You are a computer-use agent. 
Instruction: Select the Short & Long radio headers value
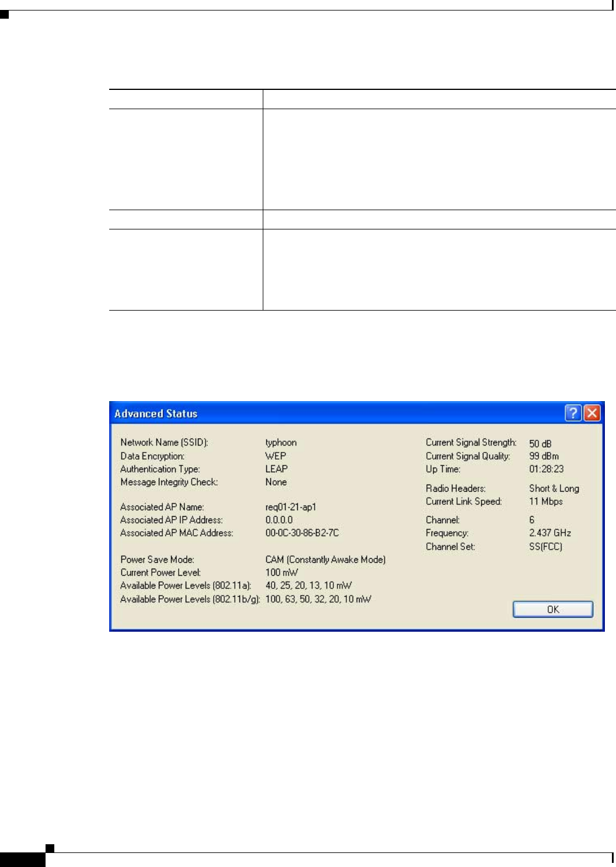[554, 488]
